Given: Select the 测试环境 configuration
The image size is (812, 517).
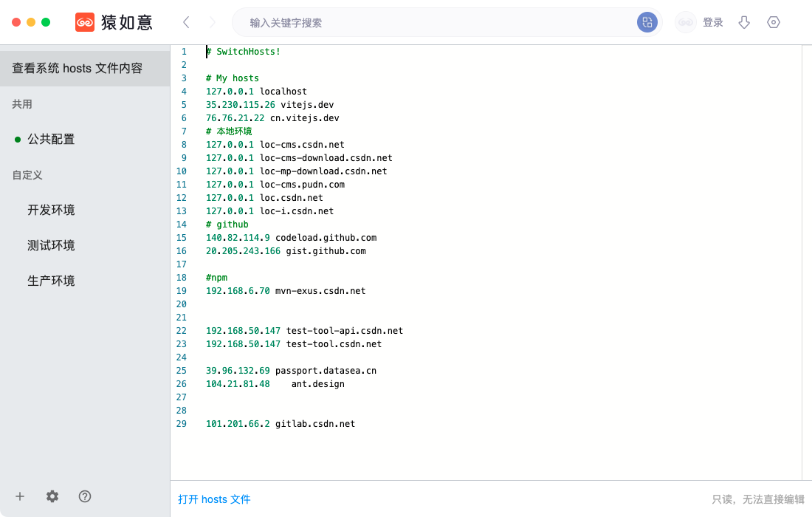Looking at the screenshot, I should (85, 245).
